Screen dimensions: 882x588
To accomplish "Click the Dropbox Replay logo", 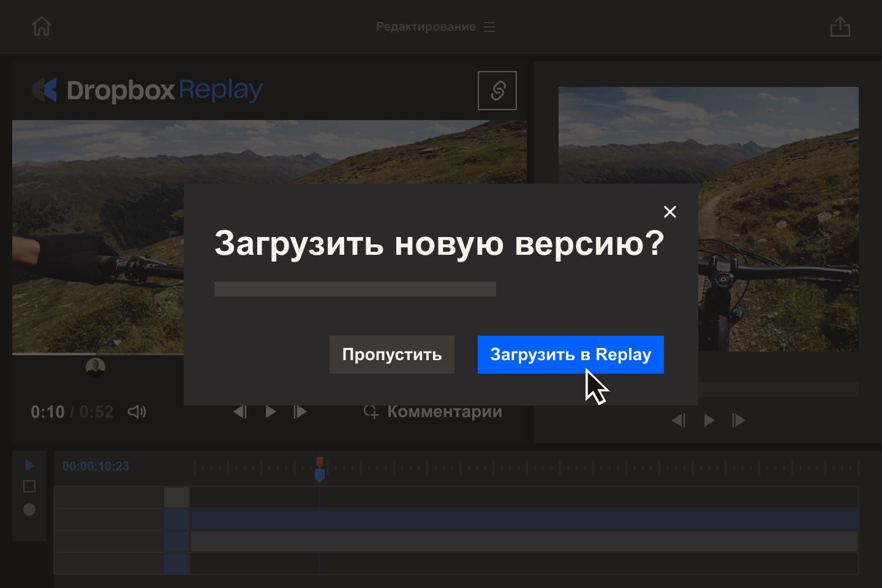I will pyautogui.click(x=147, y=90).
